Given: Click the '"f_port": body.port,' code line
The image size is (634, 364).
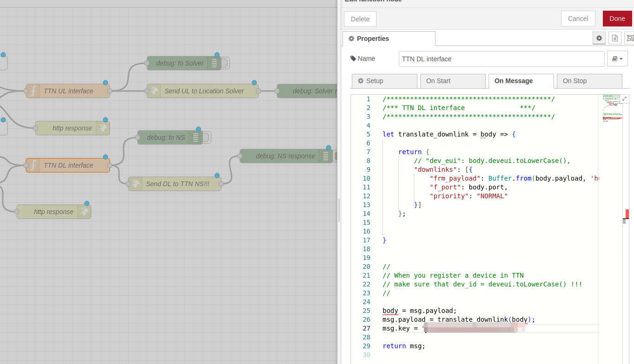Looking at the screenshot, I should [469, 187].
